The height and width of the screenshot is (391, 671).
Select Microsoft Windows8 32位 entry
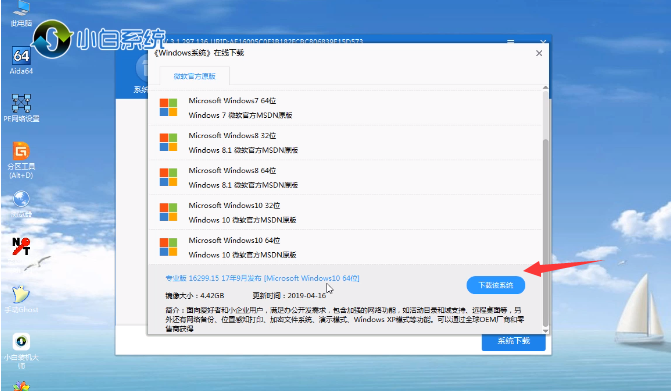pyautogui.click(x=345, y=143)
